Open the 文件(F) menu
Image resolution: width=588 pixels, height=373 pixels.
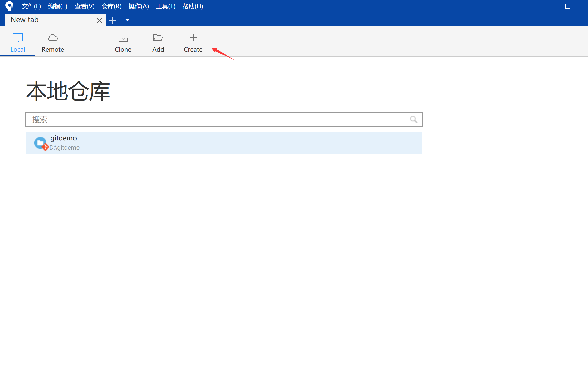31,6
